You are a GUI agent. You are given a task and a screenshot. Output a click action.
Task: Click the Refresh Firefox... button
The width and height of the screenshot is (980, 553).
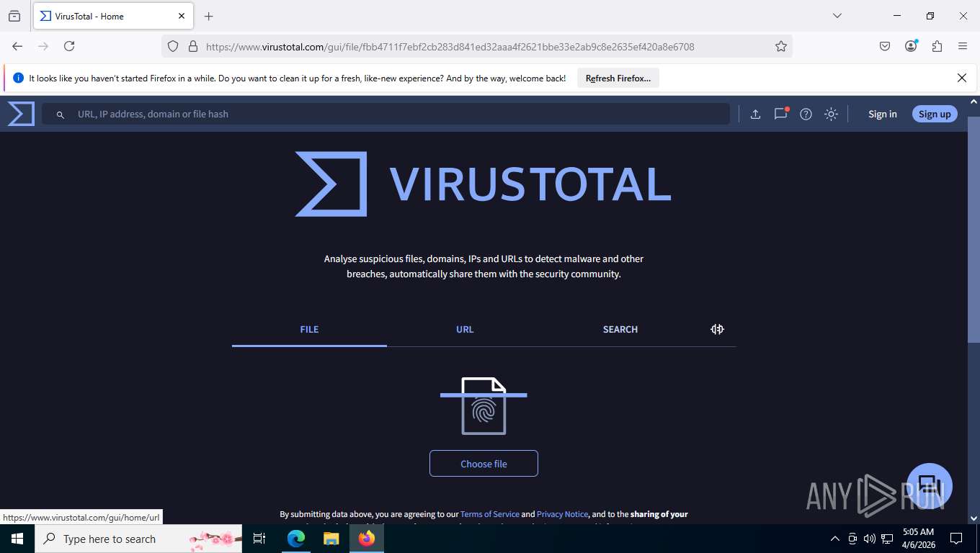(618, 78)
